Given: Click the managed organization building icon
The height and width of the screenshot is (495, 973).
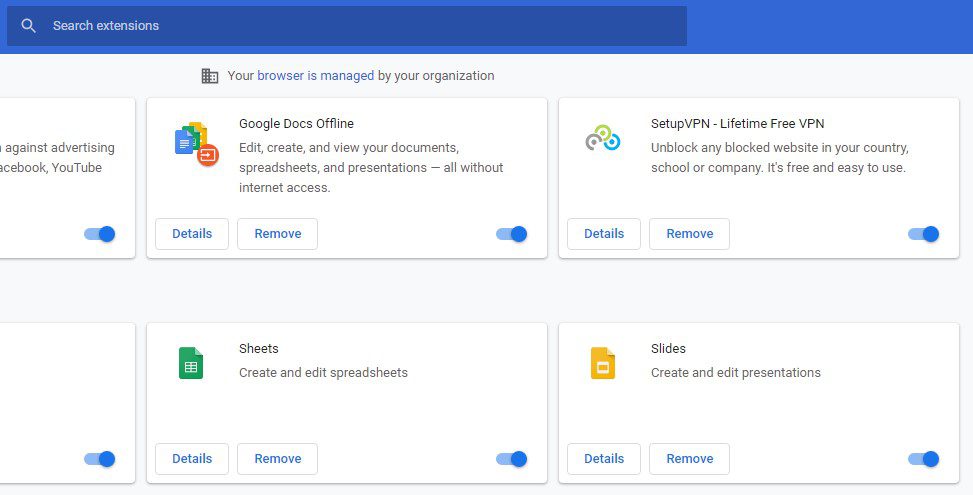Looking at the screenshot, I should tap(210, 76).
